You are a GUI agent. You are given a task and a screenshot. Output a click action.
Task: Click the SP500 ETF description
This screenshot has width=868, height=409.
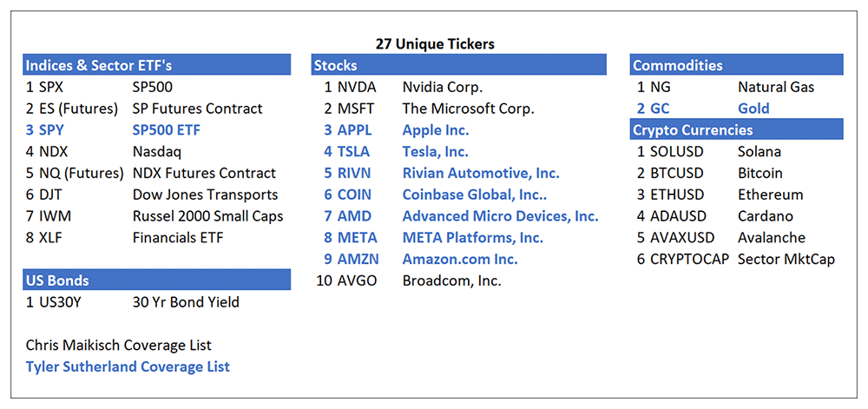coord(166,130)
